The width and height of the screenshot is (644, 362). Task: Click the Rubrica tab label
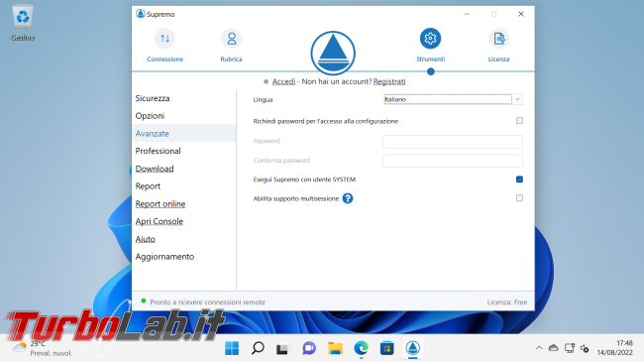pyautogui.click(x=231, y=60)
